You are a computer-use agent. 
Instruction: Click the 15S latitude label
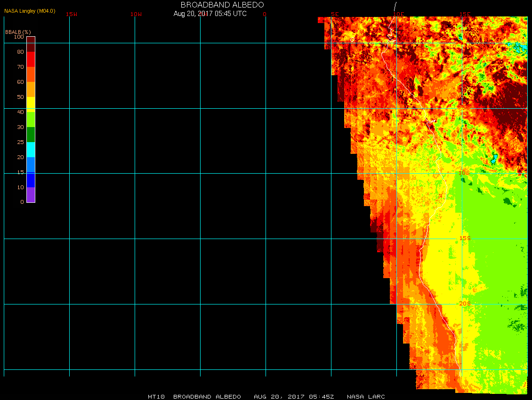(464, 238)
